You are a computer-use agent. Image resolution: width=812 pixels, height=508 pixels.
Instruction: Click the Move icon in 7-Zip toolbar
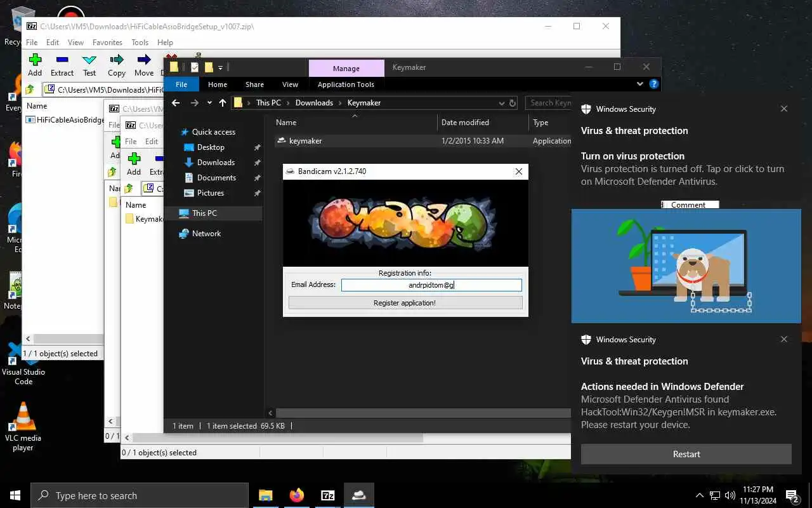[144, 60]
